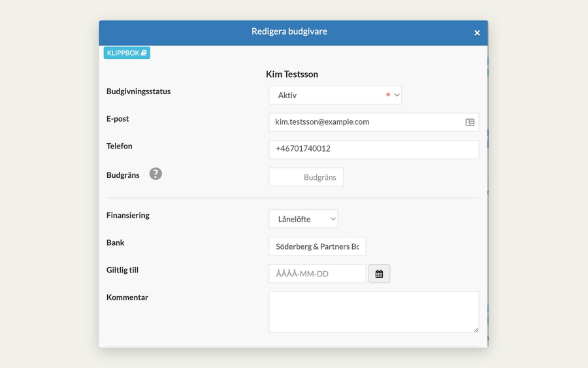Viewport: 588px width, 368px height.
Task: Click the Giltig till label
Action: pos(122,270)
